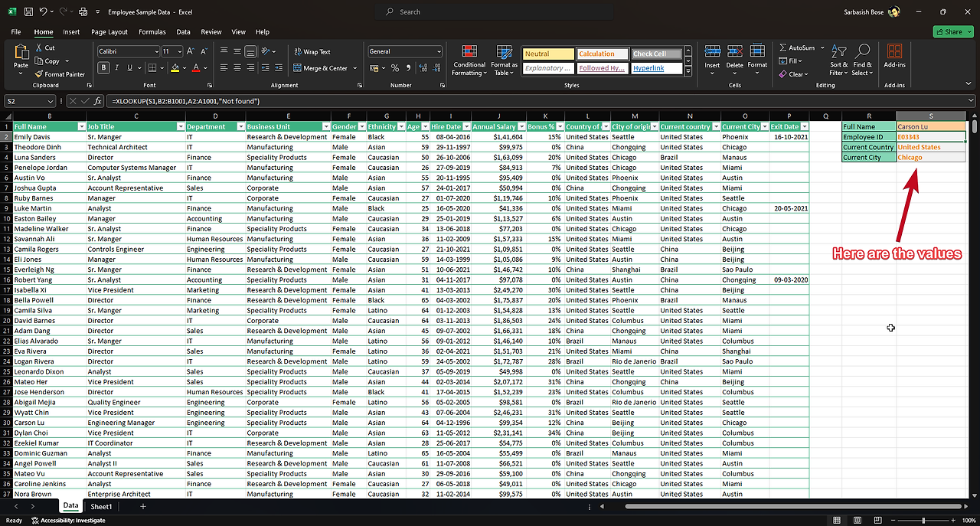Toggle Middle Align button
980x526 pixels.
coord(237,51)
